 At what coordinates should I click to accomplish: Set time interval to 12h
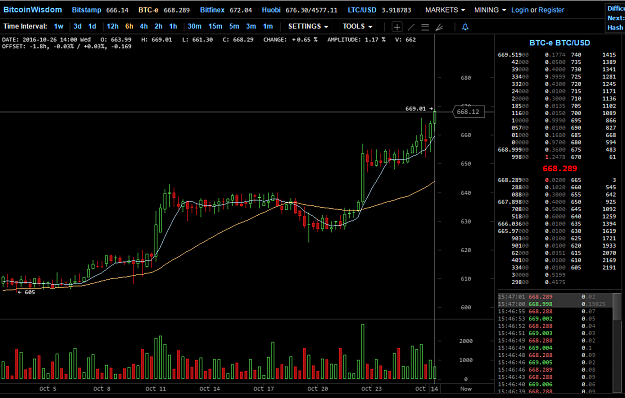(112, 27)
